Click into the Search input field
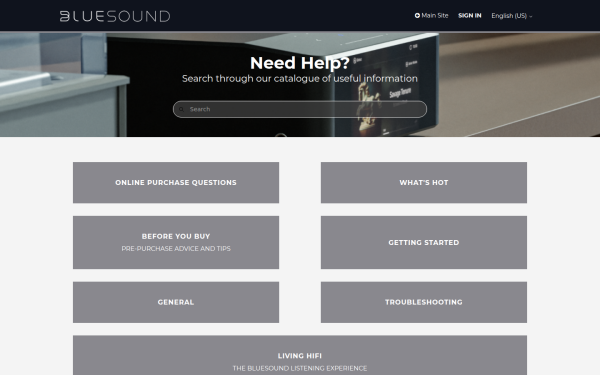600x375 pixels. pyautogui.click(x=300, y=109)
